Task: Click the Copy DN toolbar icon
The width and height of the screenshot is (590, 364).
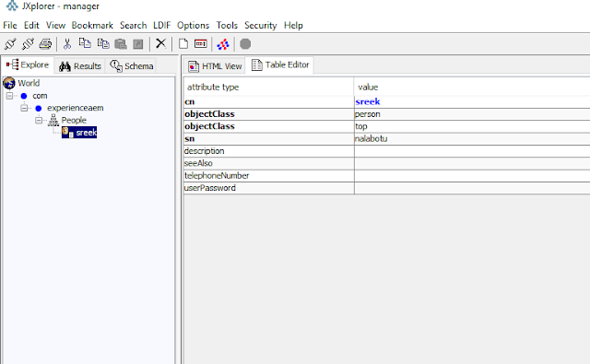Action: tap(85, 43)
